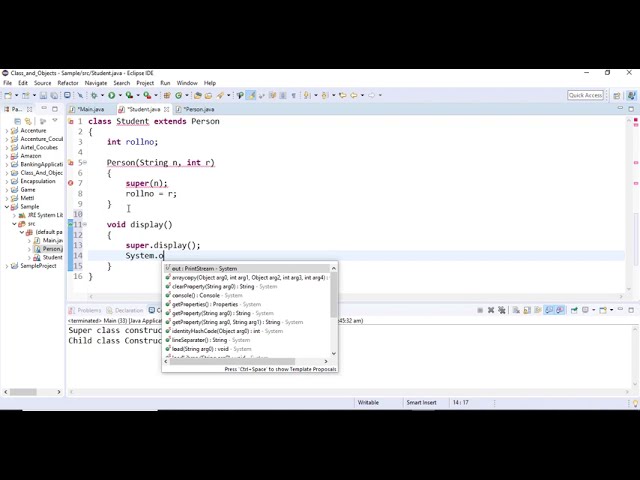Click the Save toolbar icon
Image resolution: width=640 pixels, height=480 pixels.
click(x=43, y=96)
